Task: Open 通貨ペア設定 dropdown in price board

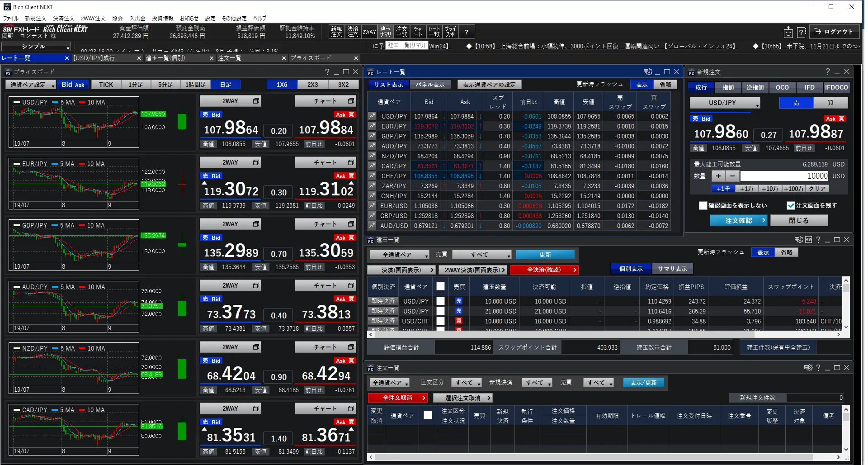Action: tap(31, 85)
